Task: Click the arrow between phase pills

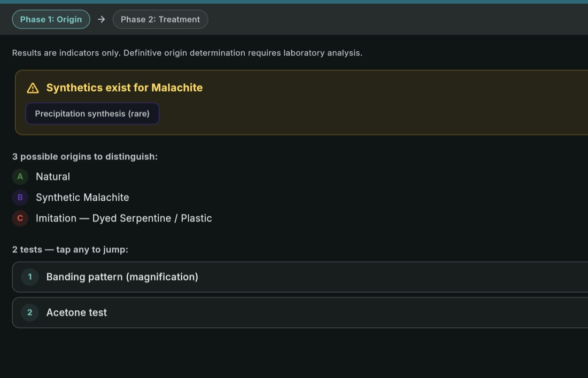Action: 100,19
